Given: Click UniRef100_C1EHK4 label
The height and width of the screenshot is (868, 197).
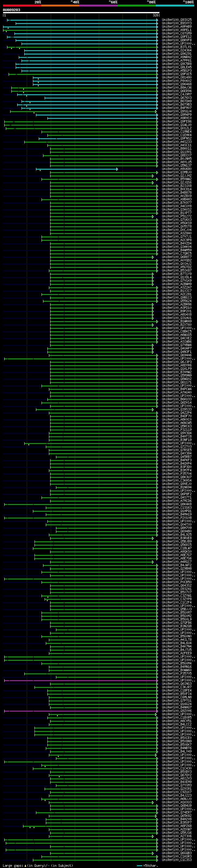Looking at the screenshot, I should point(177,135).
